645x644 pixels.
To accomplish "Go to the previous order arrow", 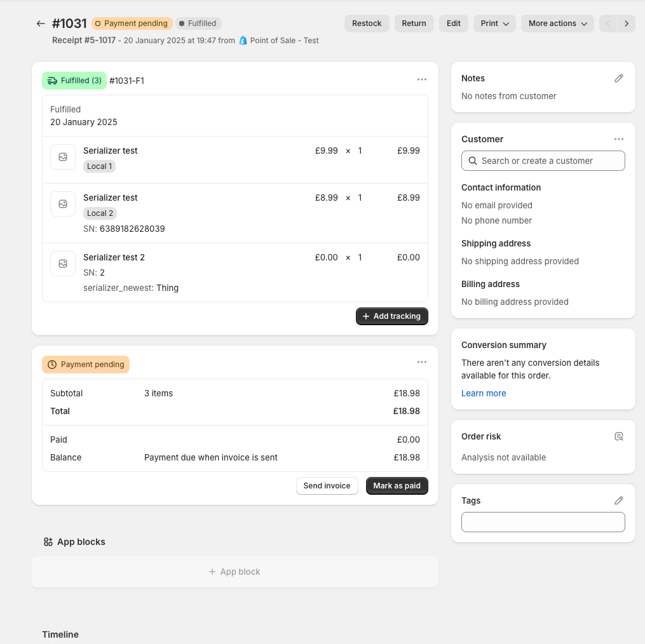I will coord(608,23).
